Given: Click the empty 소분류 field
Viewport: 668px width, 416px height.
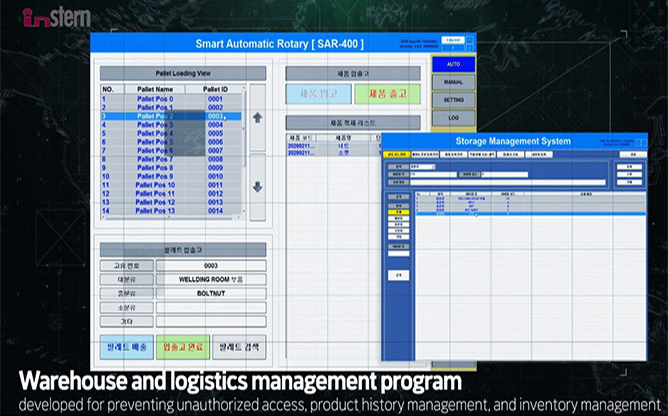Looking at the screenshot, I should [x=211, y=307].
